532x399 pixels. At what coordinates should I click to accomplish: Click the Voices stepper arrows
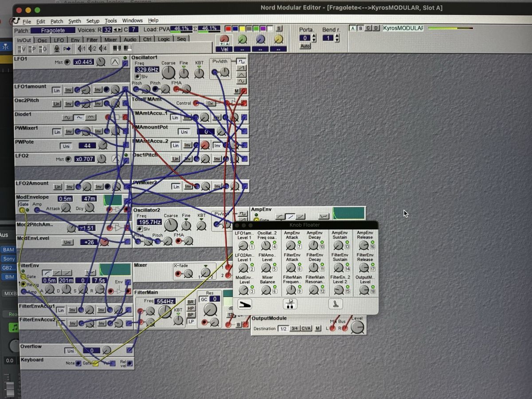pyautogui.click(x=117, y=30)
